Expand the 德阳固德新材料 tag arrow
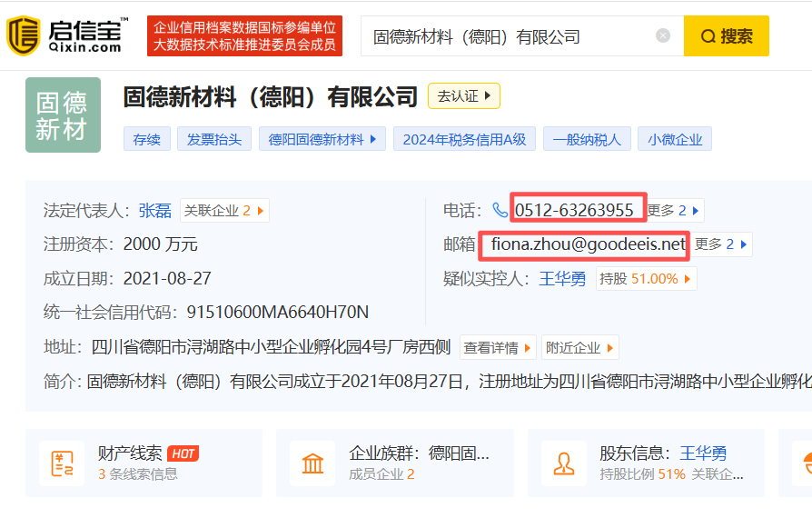 point(373,139)
